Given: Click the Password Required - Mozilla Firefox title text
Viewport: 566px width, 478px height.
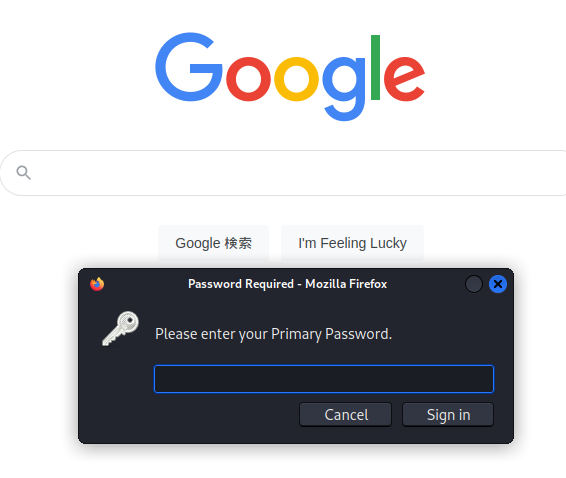Looking at the screenshot, I should click(287, 284).
